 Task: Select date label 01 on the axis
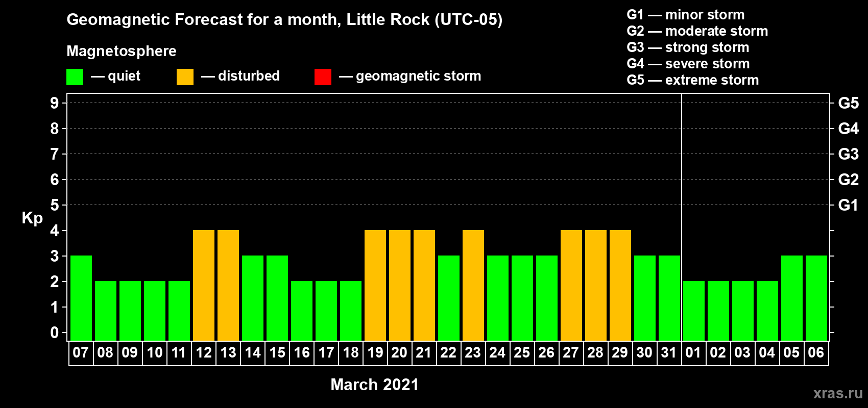point(693,353)
